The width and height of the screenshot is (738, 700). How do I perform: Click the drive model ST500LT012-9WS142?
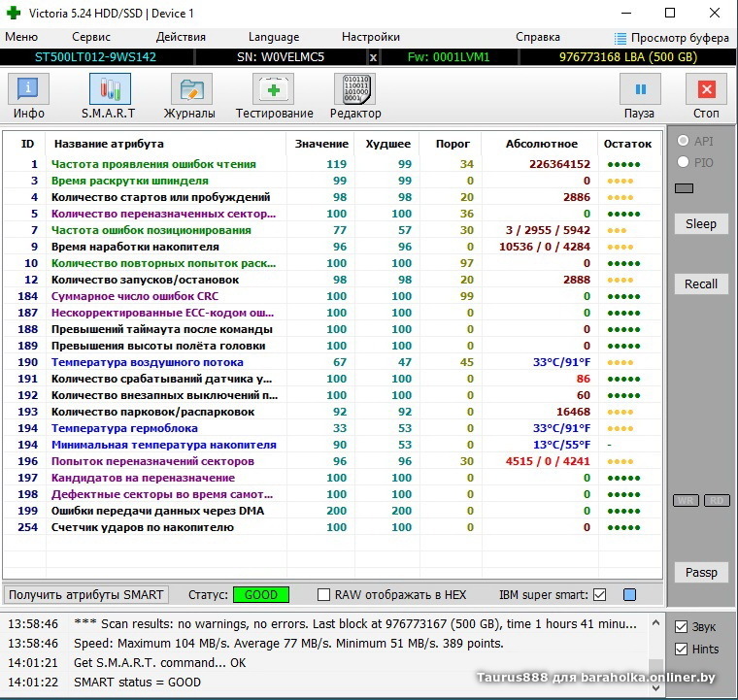coord(95,57)
